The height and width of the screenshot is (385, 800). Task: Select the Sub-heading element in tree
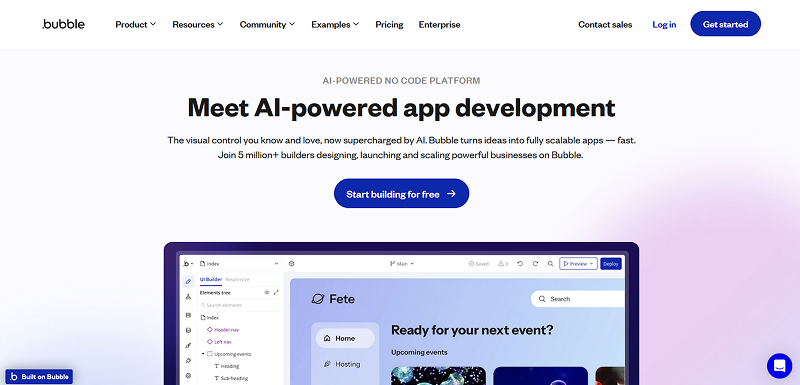click(x=231, y=378)
